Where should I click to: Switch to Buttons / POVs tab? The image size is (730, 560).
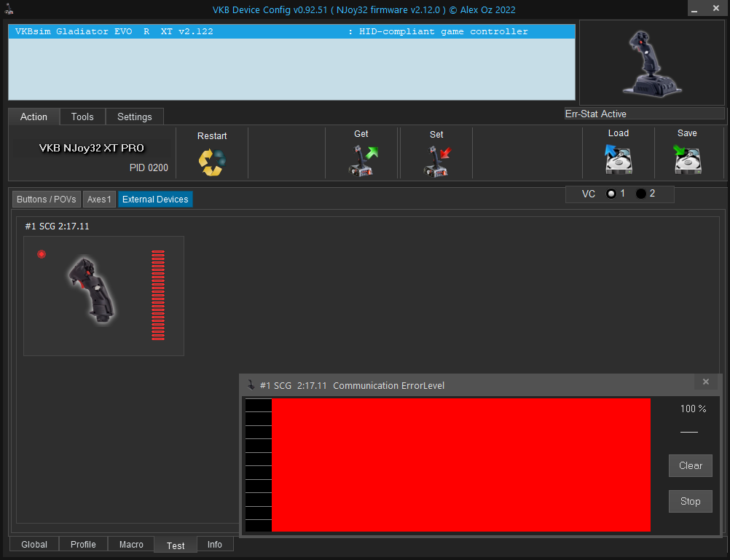(x=47, y=200)
